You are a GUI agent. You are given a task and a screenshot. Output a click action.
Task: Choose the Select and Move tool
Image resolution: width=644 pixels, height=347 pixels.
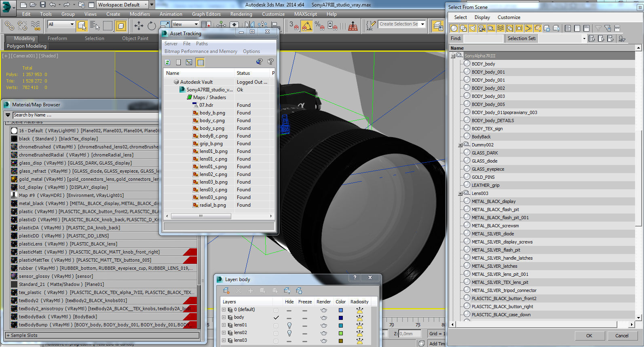(139, 26)
